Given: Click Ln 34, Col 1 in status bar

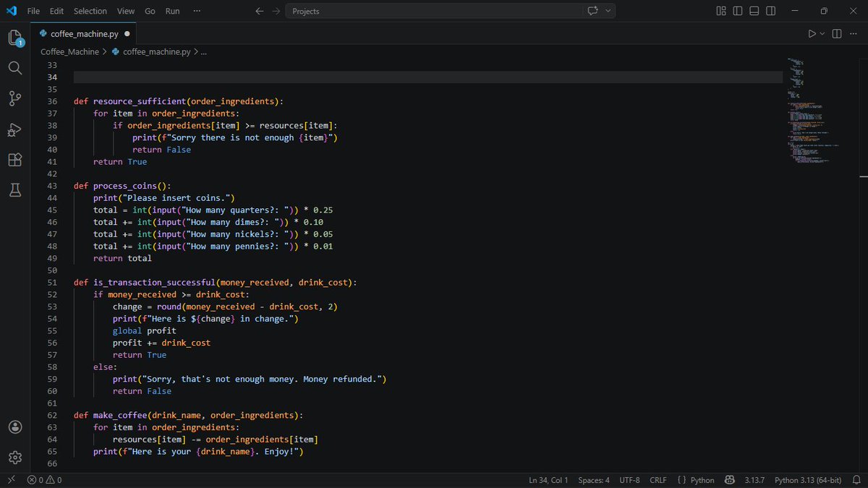Looking at the screenshot, I should pyautogui.click(x=548, y=480).
